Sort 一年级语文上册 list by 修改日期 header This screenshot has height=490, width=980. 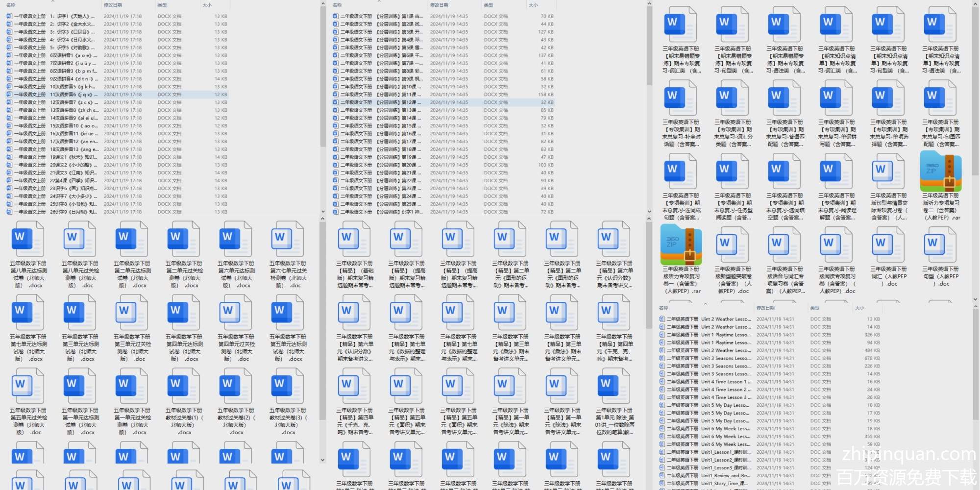click(113, 5)
